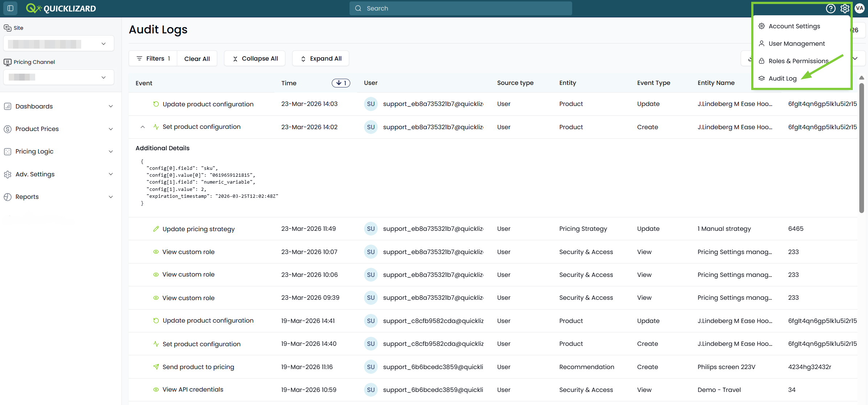
Task: Click the Clear All button
Action: [197, 58]
